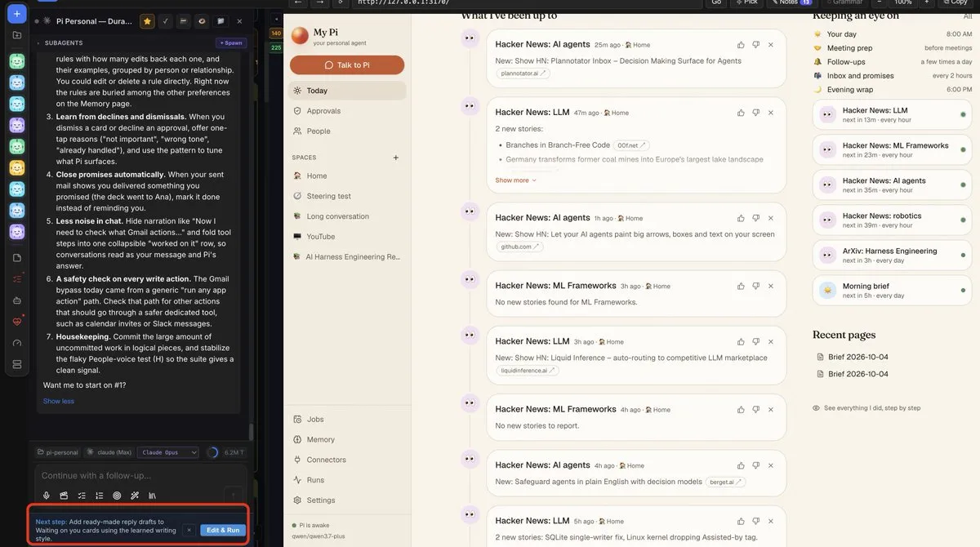Click See everything I did, step by step
Screen dimensions: 980x547
[866, 407]
